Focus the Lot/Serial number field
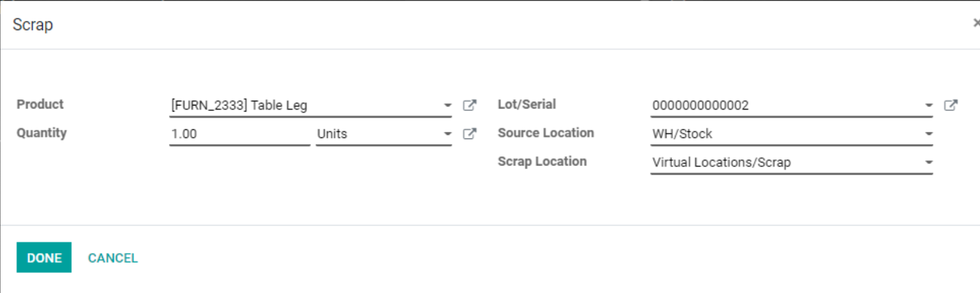Screen dimensions: 980x293 tap(784, 105)
